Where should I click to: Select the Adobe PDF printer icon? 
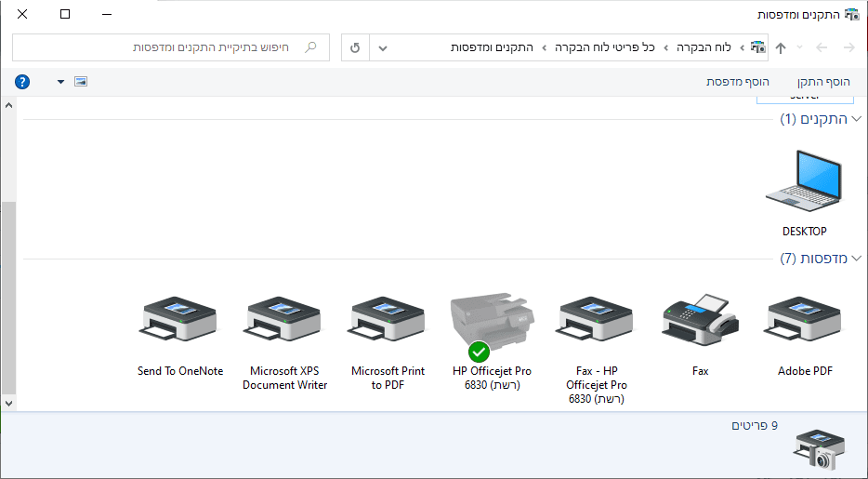tap(804, 320)
